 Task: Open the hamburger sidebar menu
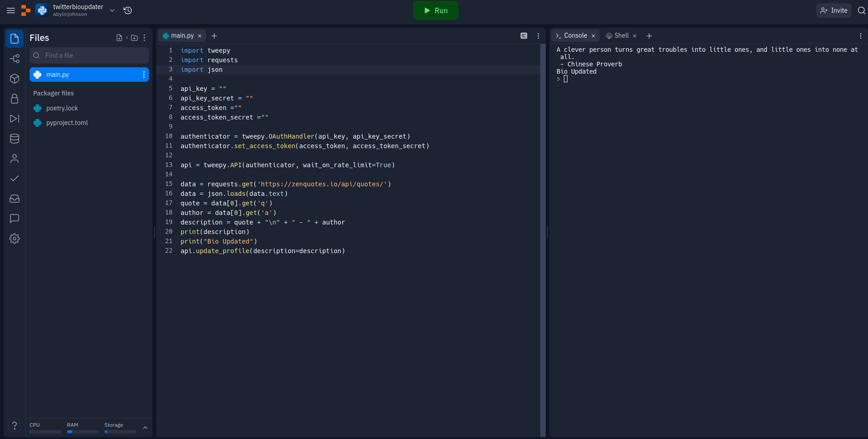tap(11, 10)
